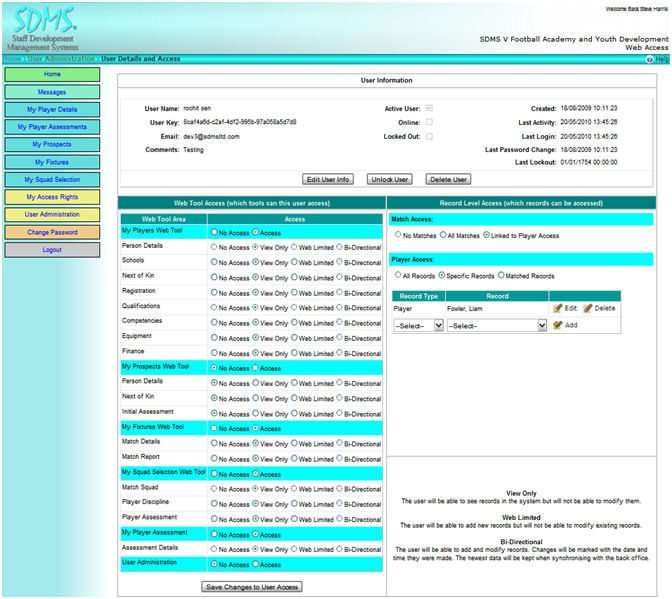Screen dimensions: 672x599
Task: Open My Squad Selection menu item
Action: click(52, 180)
